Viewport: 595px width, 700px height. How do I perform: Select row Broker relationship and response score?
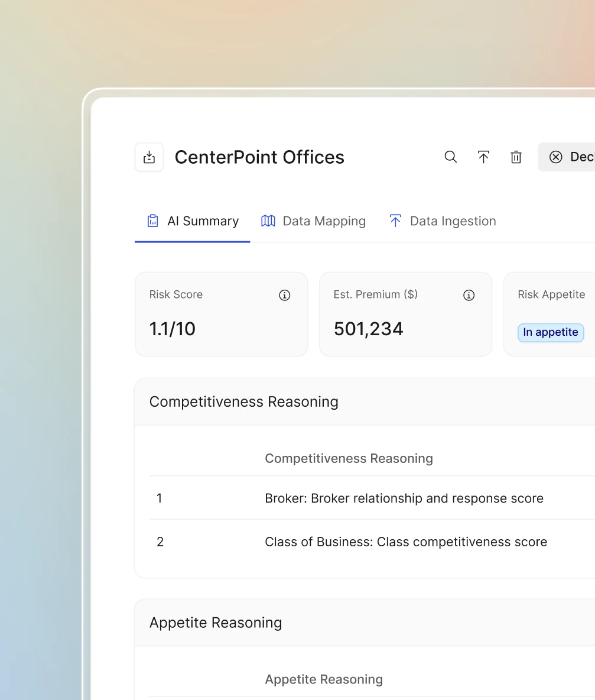tap(372, 498)
